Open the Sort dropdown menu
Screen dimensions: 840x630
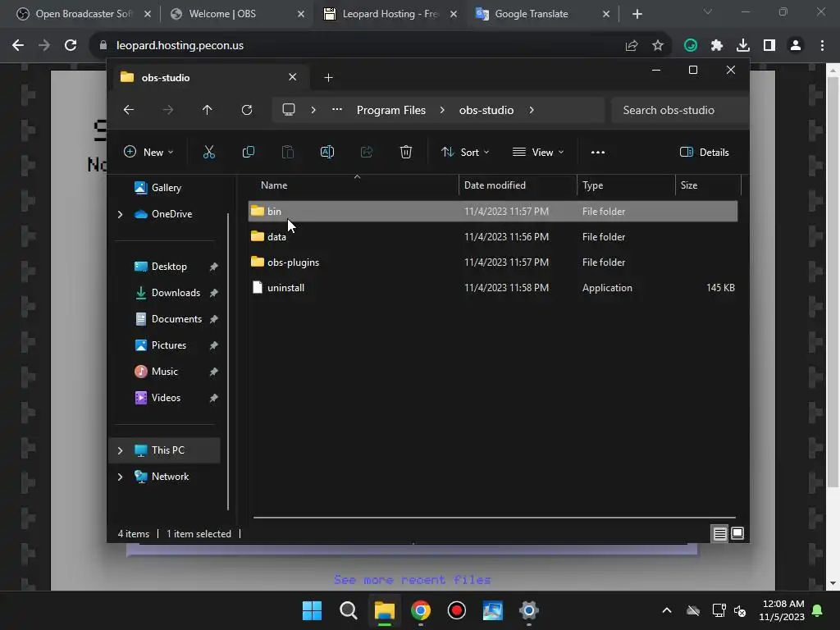pos(465,152)
